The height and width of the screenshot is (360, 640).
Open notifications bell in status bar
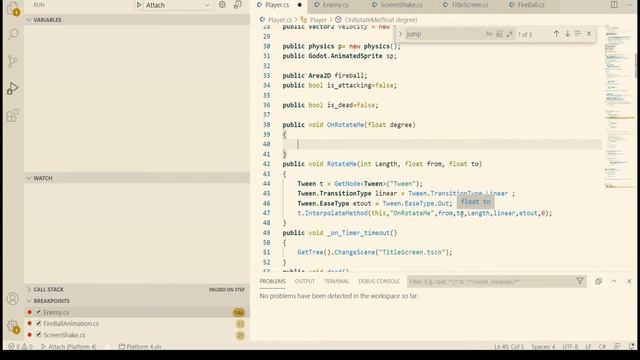pyautogui.click(x=632, y=347)
